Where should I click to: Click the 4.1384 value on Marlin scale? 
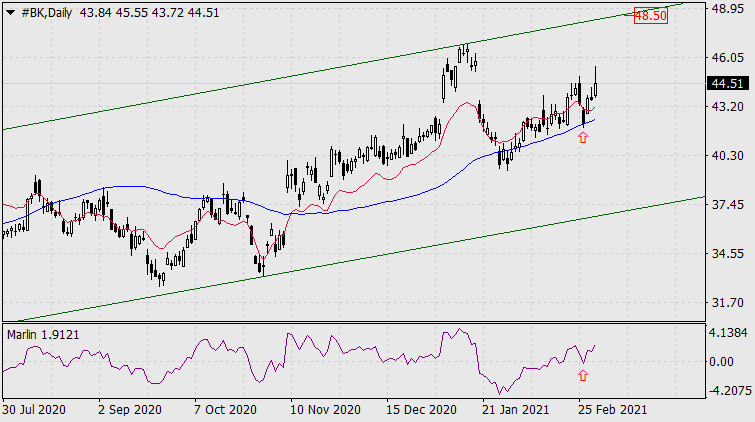[x=728, y=332]
